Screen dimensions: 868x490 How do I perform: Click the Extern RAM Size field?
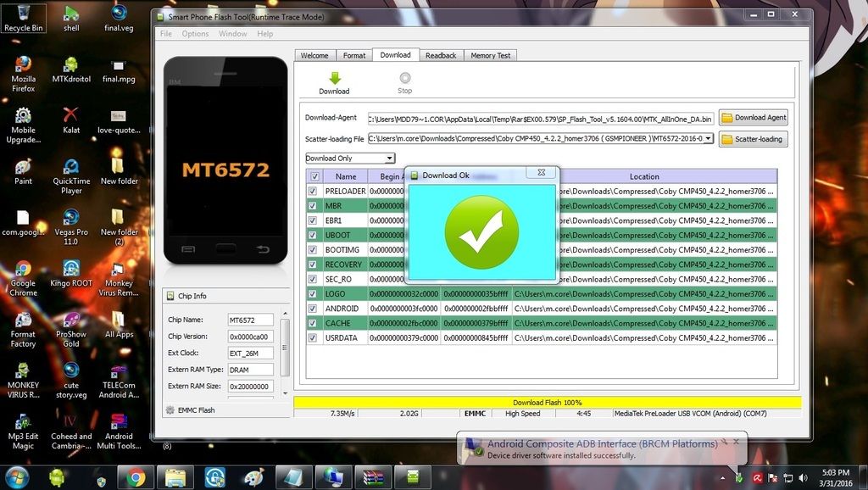coord(251,387)
